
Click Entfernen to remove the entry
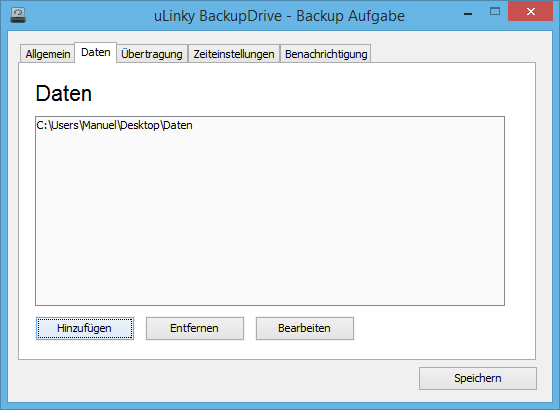(x=195, y=328)
